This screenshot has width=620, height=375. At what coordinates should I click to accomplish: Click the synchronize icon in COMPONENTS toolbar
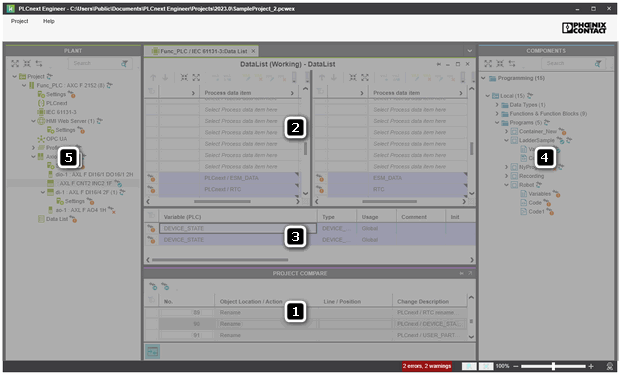coord(512,63)
